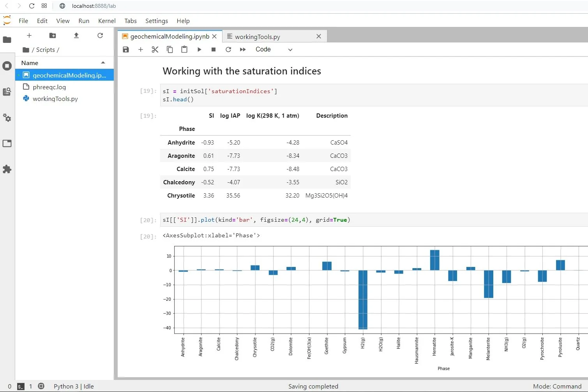This screenshot has width=588, height=392.
Task: Open the Extension Manager puzzle icon
Action: coord(7,169)
